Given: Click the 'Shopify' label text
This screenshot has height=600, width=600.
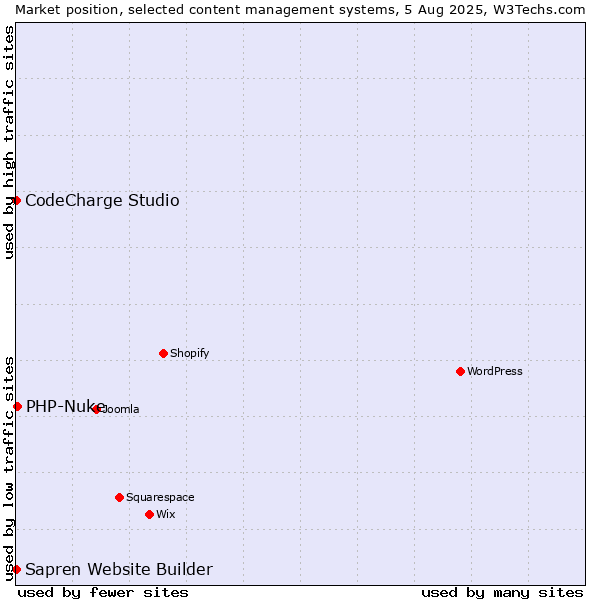Looking at the screenshot, I should click(189, 353).
